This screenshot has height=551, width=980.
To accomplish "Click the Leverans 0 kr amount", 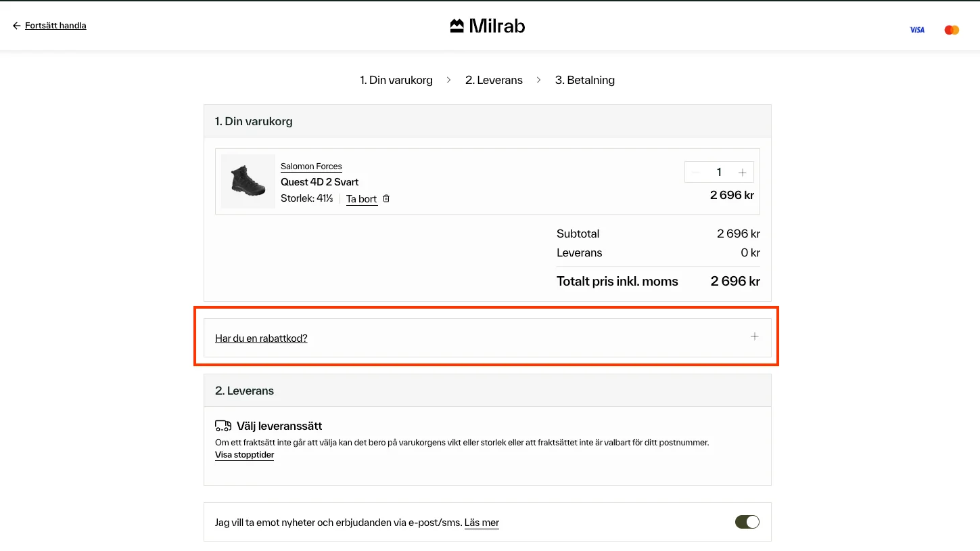I will [x=751, y=252].
